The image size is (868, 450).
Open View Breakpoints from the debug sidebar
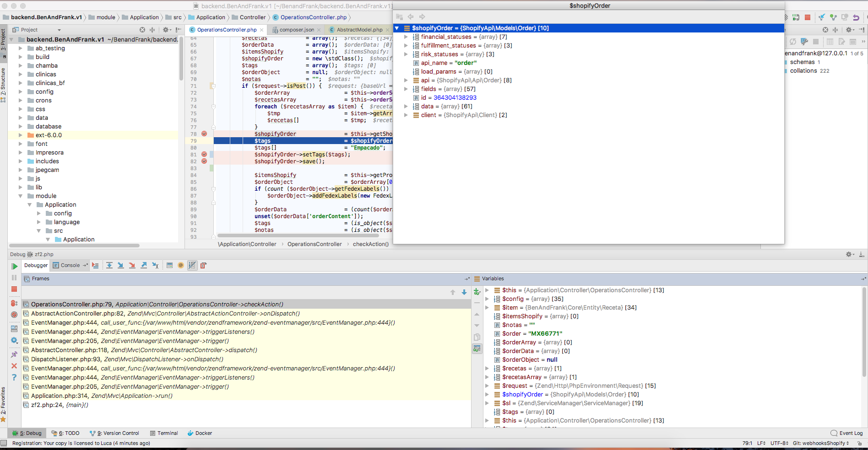point(14,303)
